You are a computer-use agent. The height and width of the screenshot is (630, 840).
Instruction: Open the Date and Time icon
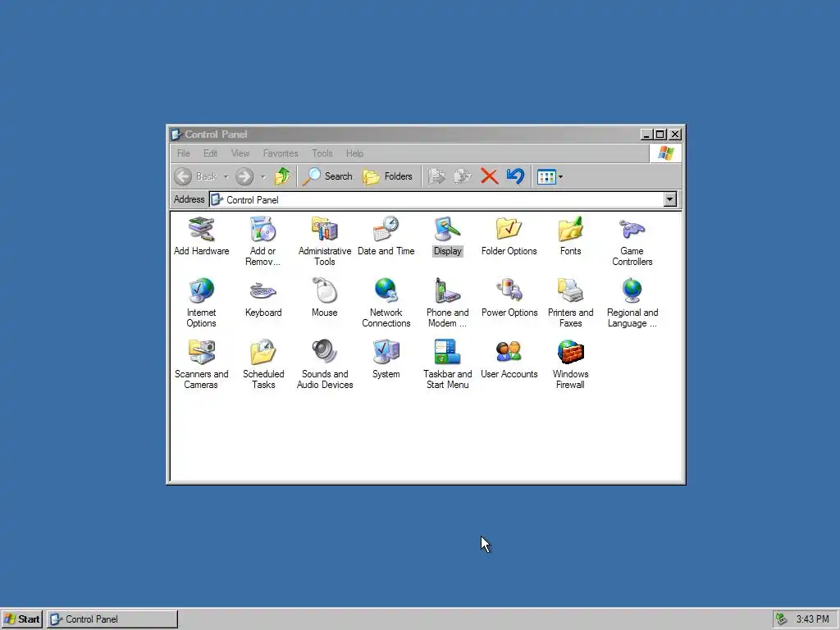tap(386, 230)
